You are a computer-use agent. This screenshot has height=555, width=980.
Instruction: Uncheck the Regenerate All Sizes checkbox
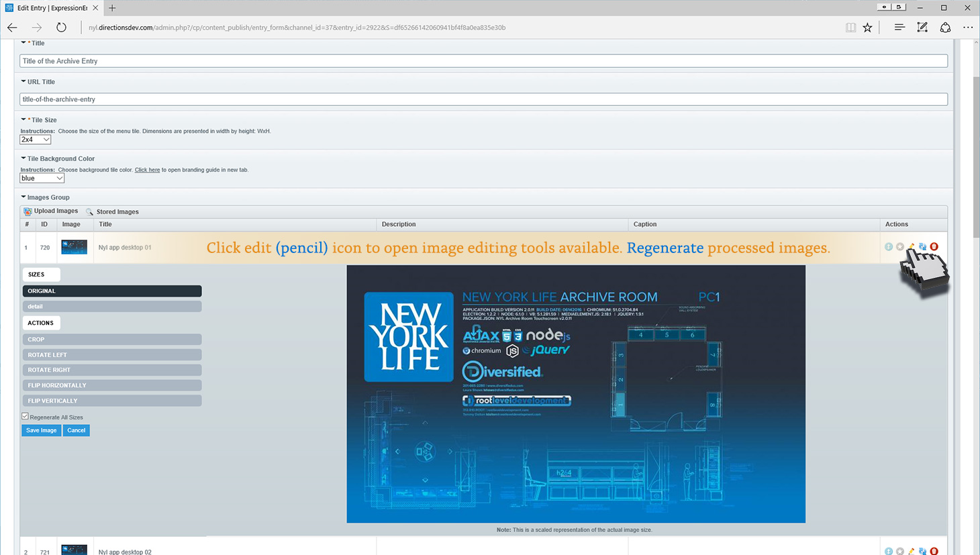[26, 417]
